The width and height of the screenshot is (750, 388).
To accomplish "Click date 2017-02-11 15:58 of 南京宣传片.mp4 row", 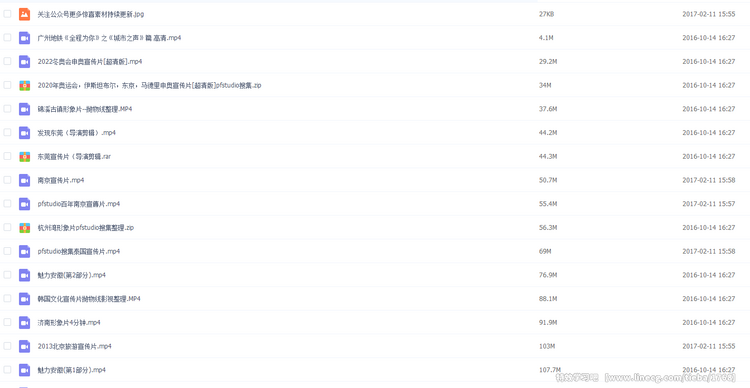I will pyautogui.click(x=708, y=180).
